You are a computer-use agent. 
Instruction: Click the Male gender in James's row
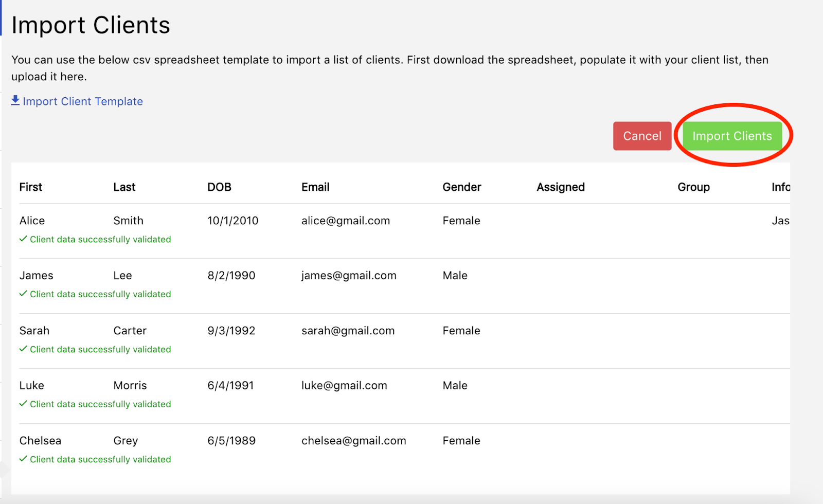[455, 276]
